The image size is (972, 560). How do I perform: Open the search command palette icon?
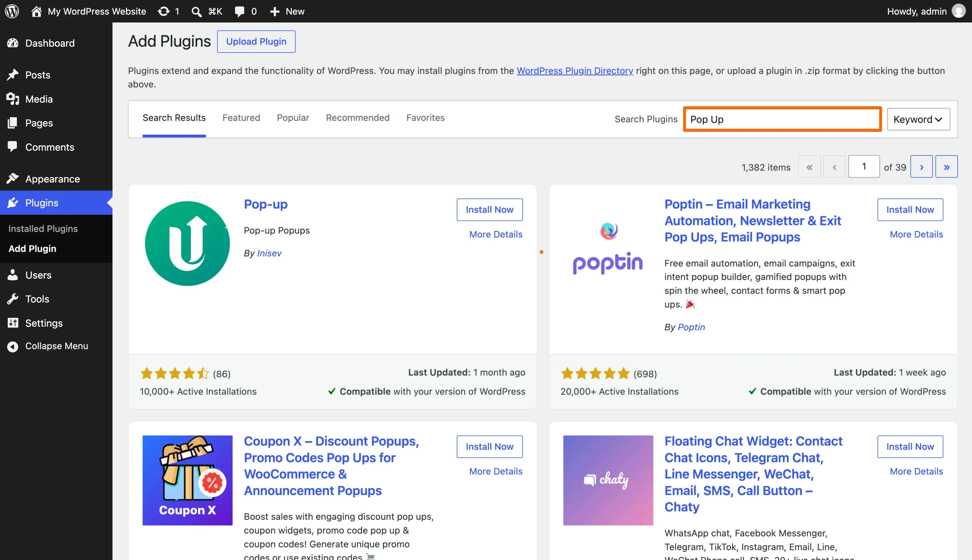pos(207,11)
